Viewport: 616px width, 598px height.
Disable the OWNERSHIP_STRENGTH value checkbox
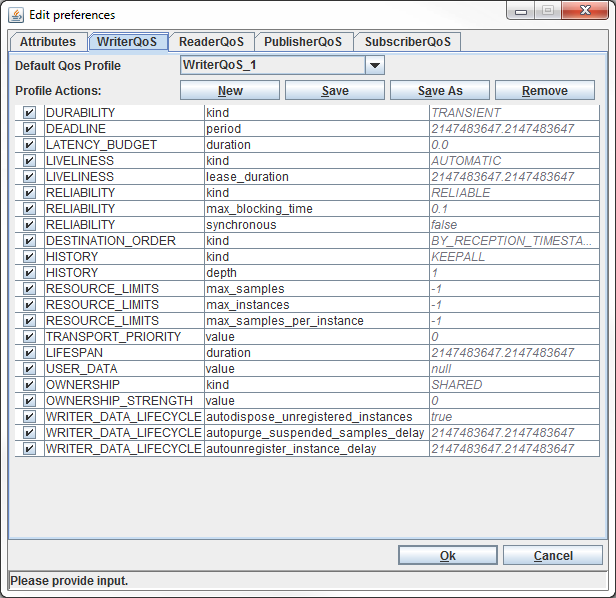[29, 401]
